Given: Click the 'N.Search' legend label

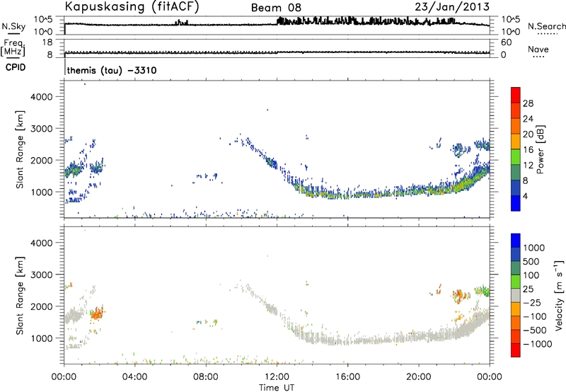Looking at the screenshot, I should pyautogui.click(x=547, y=26).
